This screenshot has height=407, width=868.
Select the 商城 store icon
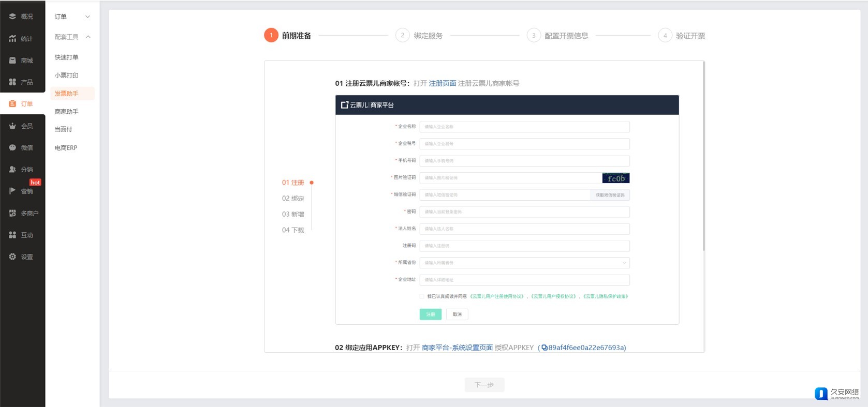pos(12,61)
